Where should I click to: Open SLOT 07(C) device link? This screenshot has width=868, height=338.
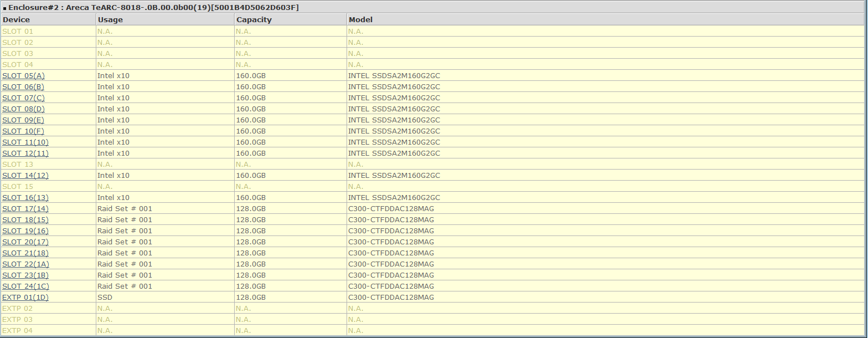coord(23,98)
